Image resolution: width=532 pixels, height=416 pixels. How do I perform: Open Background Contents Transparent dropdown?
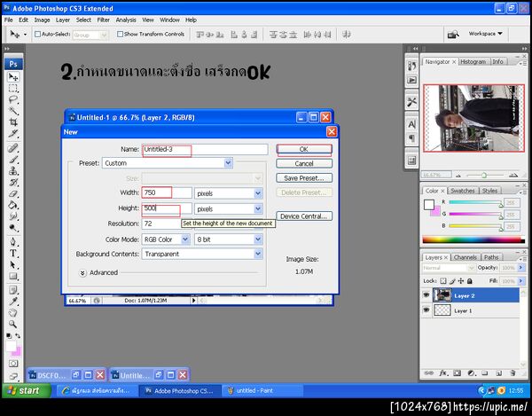(x=202, y=255)
